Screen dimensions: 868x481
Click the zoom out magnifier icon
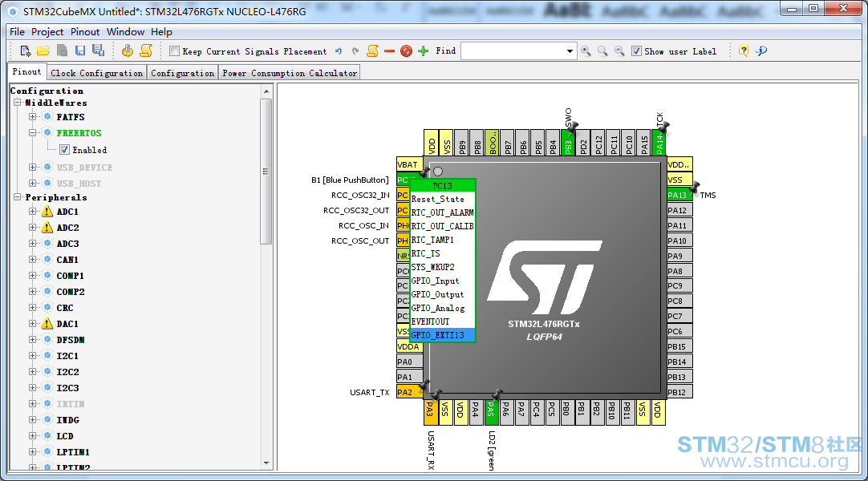tap(619, 51)
